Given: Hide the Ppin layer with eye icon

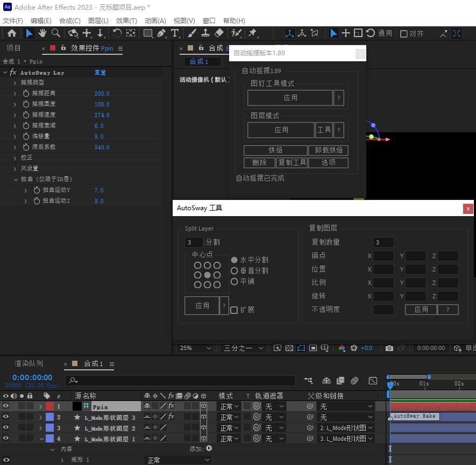Looking at the screenshot, I should pyautogui.click(x=6, y=406).
